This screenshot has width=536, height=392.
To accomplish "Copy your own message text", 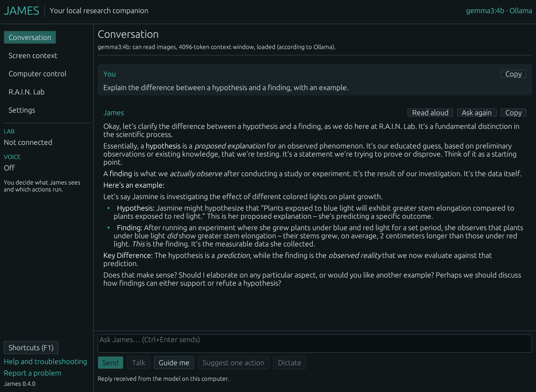I will [x=513, y=74].
